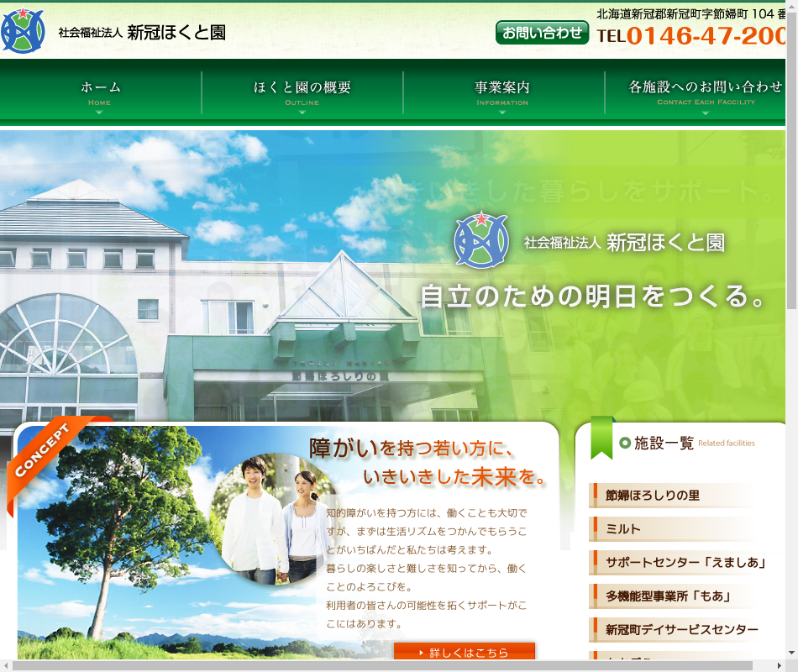Click the green bookmark ribbon beside 施設一覧

tap(601, 438)
